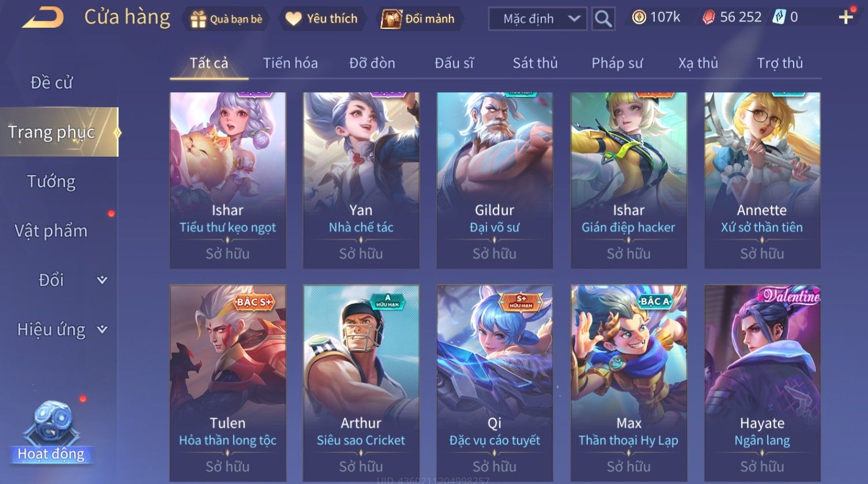Go to Đề cử sidebar section

[x=51, y=82]
